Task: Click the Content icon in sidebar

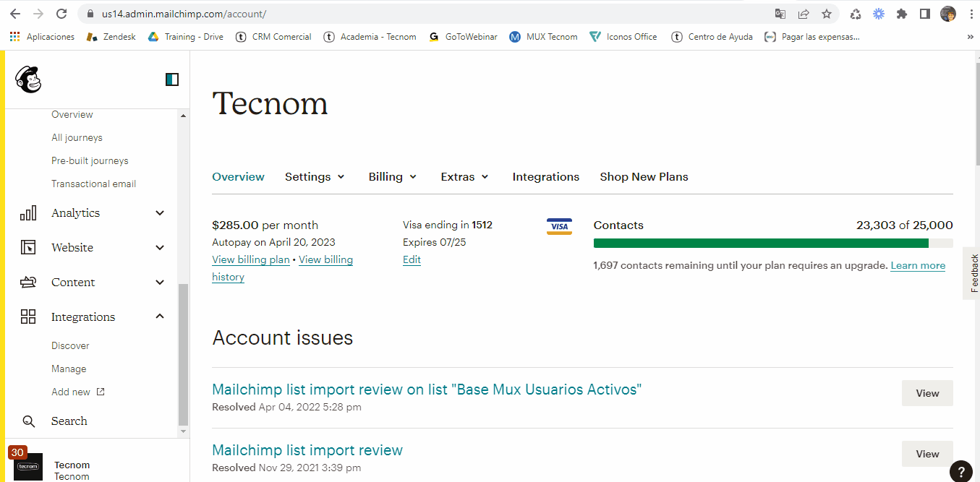Action: 28,283
